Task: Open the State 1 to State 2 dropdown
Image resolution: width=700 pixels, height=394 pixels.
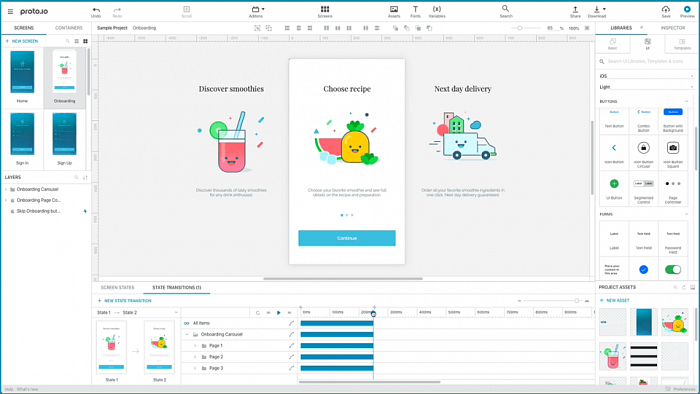Action: point(137,312)
